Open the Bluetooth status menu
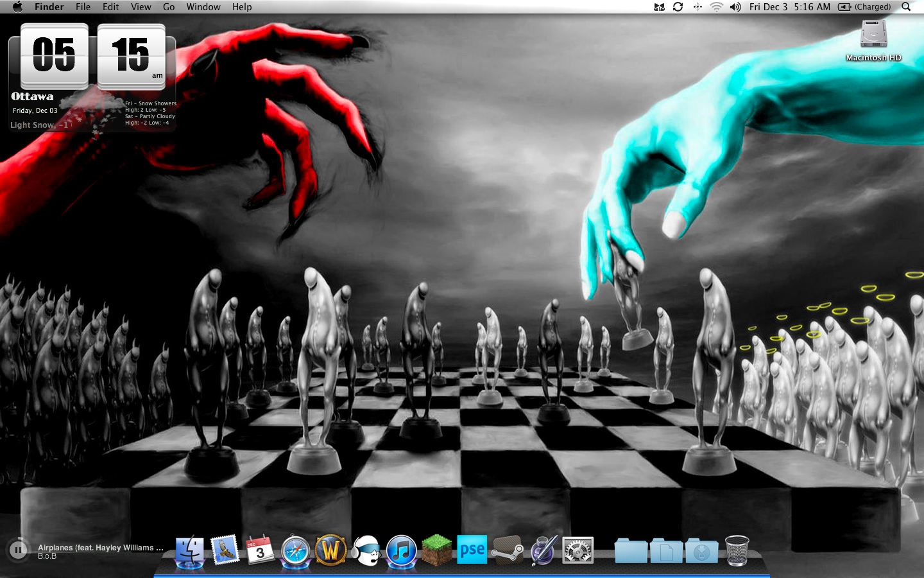 coord(697,6)
